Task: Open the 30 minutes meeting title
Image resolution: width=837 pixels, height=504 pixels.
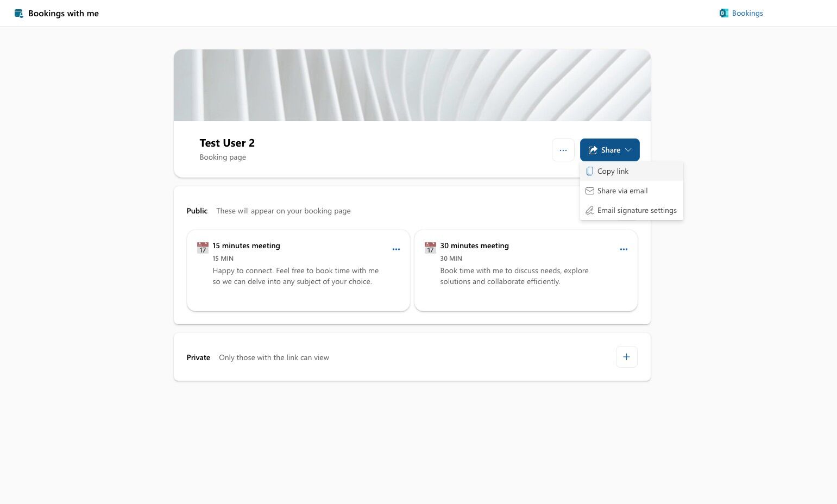Action: point(474,246)
